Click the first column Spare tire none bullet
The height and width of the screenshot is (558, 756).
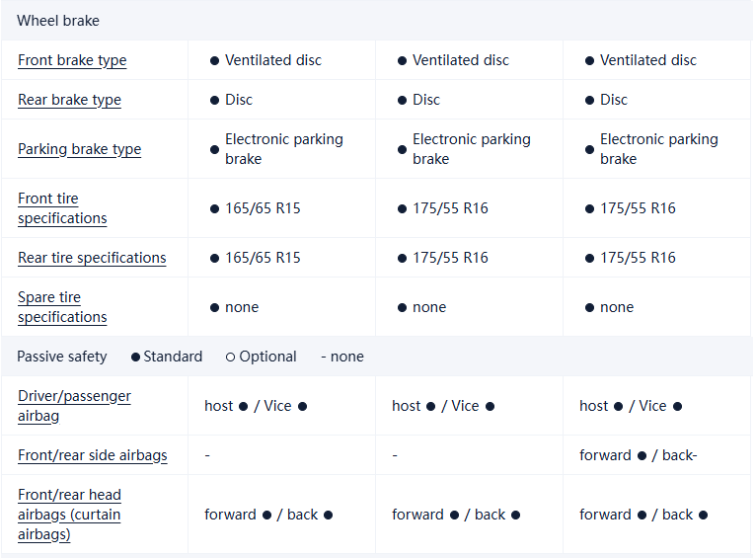214,307
